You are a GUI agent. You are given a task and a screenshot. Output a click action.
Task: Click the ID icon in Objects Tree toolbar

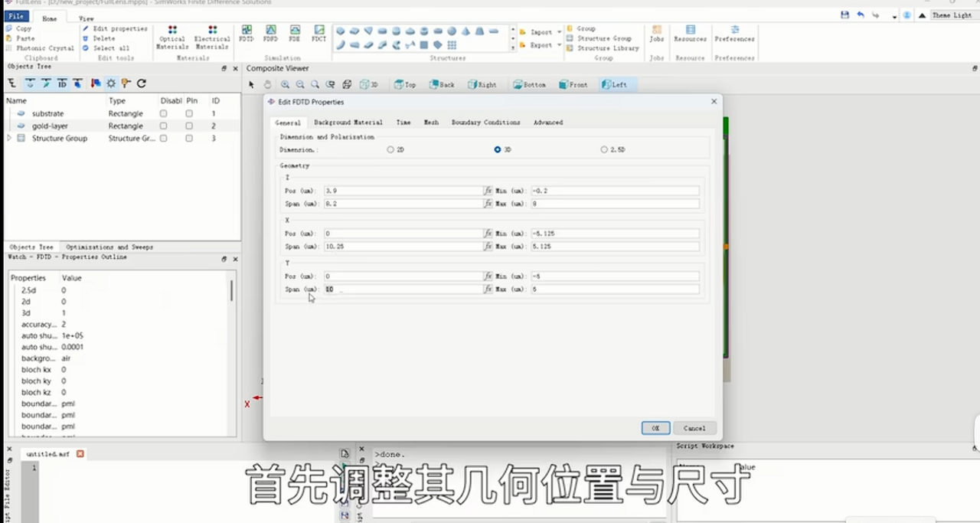point(62,83)
